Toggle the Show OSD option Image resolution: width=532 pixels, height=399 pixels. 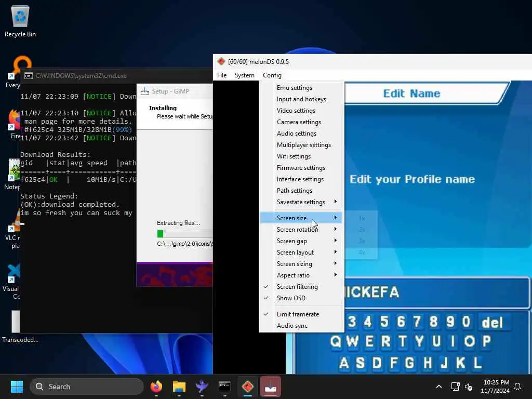pyautogui.click(x=301, y=298)
